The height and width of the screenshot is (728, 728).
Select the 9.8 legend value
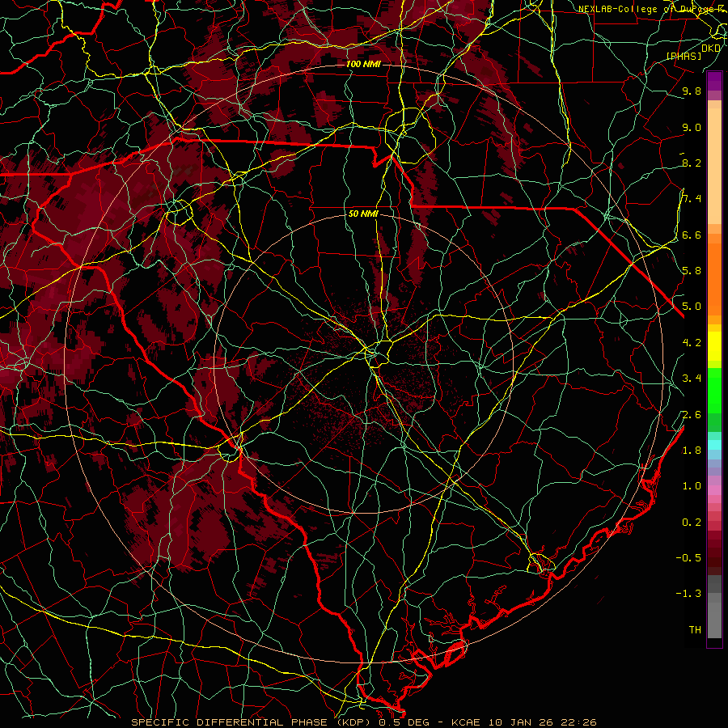coord(692,91)
